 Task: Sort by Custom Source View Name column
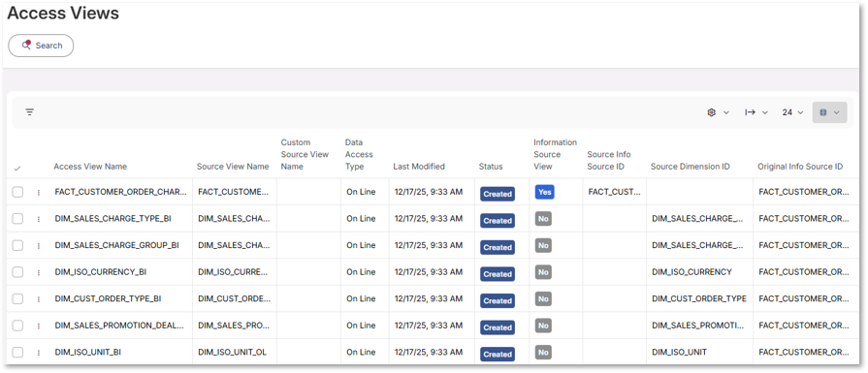pyautogui.click(x=305, y=154)
